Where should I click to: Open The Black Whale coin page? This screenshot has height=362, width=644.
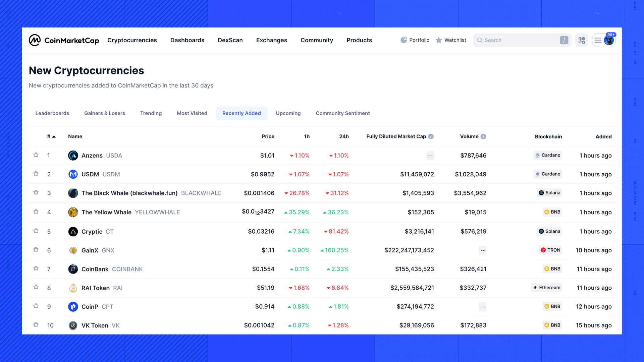[x=129, y=193]
